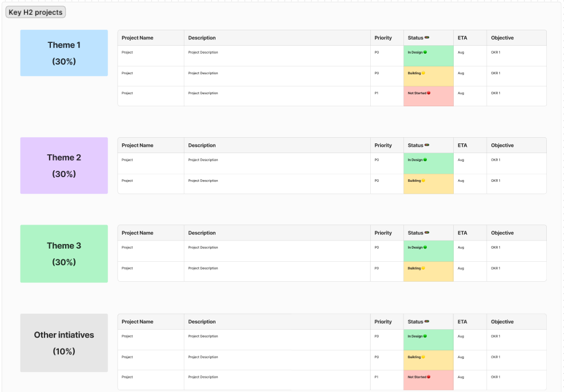Click 'Description' header in Other initiatives table
564x392 pixels.
[x=202, y=322]
